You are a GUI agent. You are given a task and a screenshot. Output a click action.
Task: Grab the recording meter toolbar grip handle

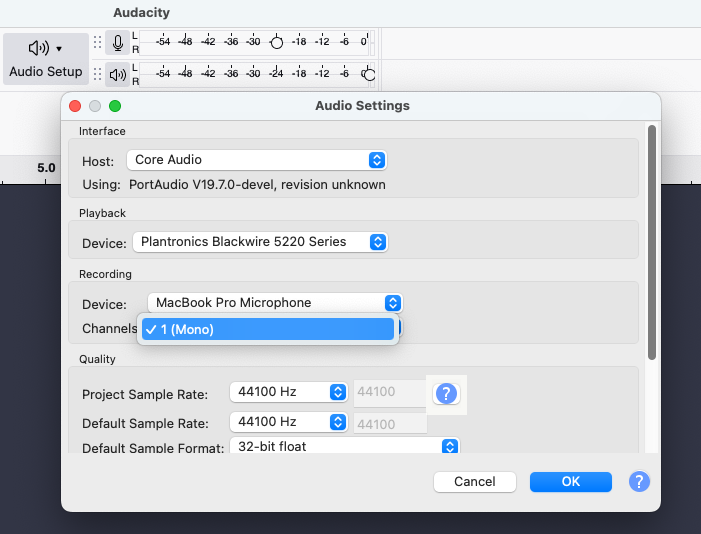tap(97, 42)
